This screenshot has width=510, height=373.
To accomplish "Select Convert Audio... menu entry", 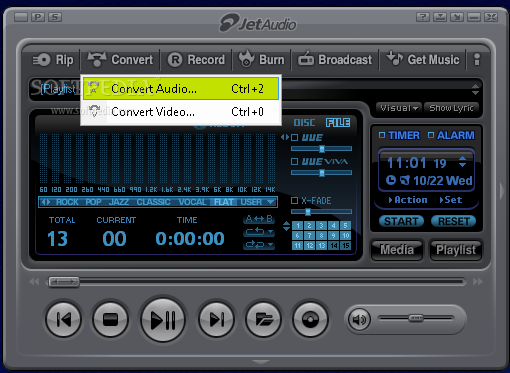I will pyautogui.click(x=181, y=89).
